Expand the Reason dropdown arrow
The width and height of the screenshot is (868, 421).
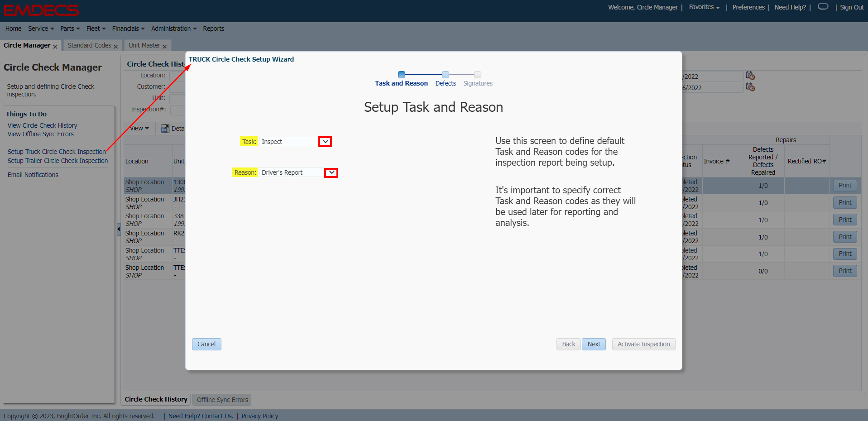point(331,172)
